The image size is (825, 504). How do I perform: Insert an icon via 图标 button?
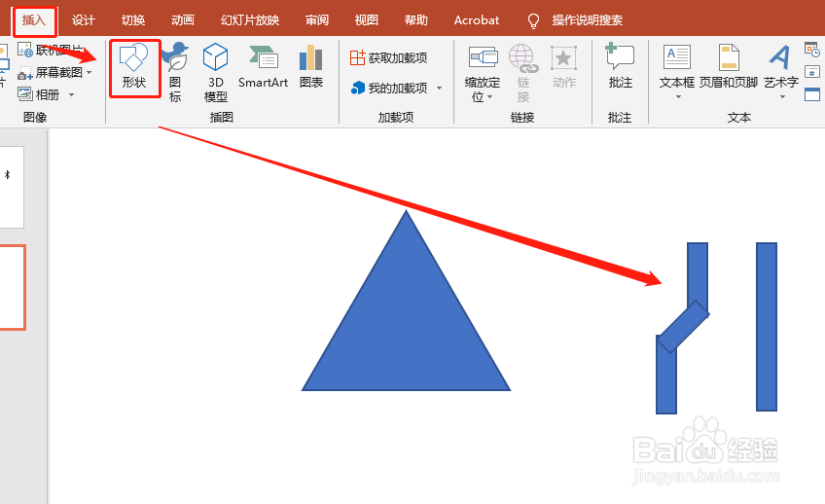(x=175, y=73)
